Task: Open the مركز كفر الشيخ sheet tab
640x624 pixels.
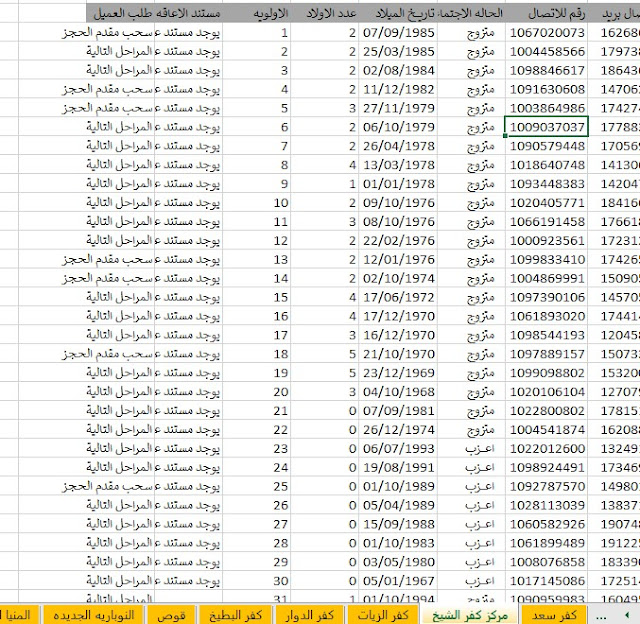Action: pos(470,615)
